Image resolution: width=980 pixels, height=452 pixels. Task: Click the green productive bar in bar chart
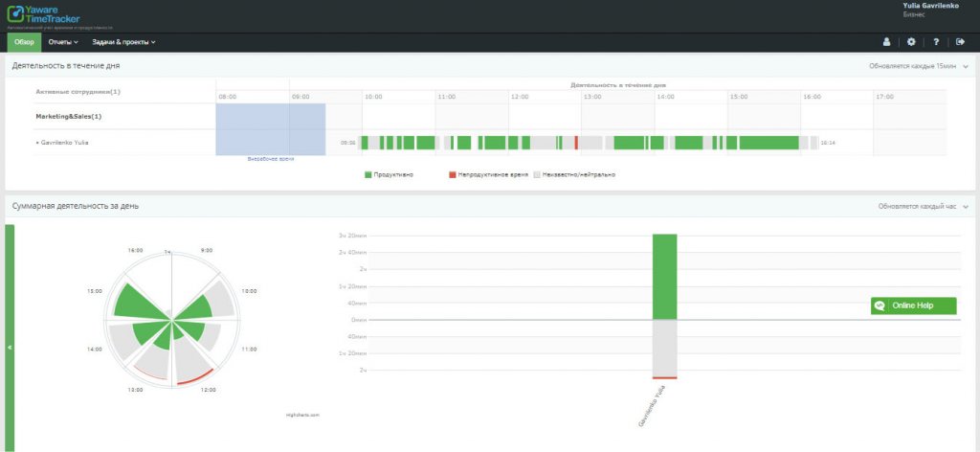(664, 276)
